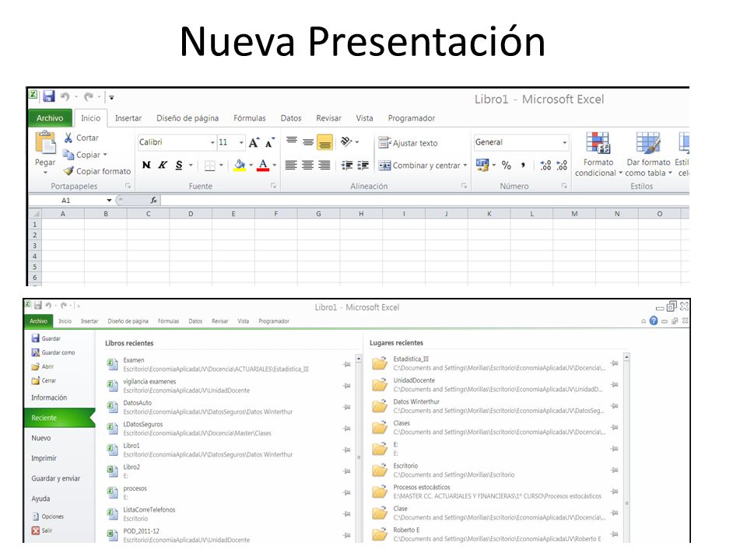This screenshot has height=560, width=747.
Task: Open the Archivo tab in upper Excel window
Action: click(50, 118)
